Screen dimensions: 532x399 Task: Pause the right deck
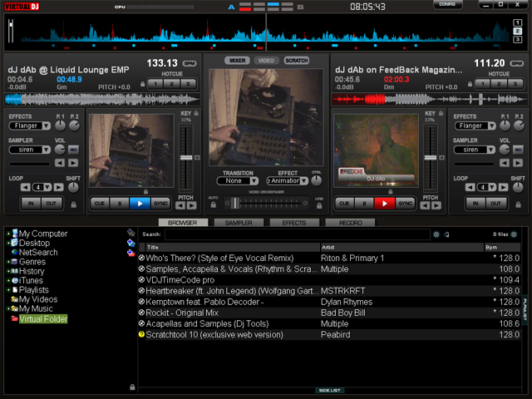[x=364, y=204]
